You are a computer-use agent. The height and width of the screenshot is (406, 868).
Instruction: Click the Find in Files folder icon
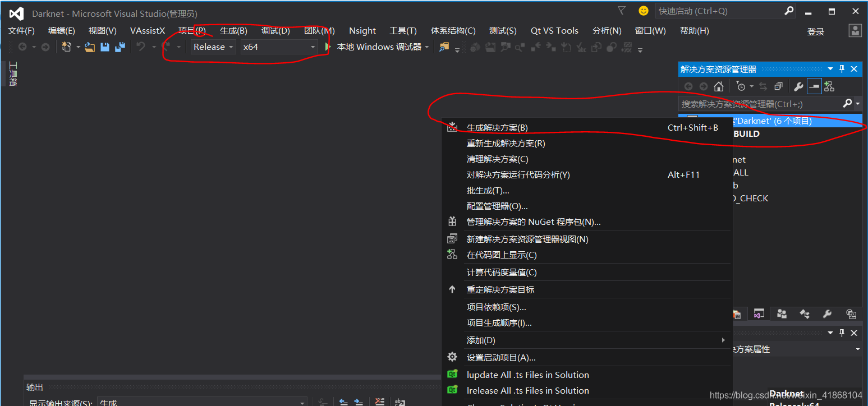pos(444,47)
